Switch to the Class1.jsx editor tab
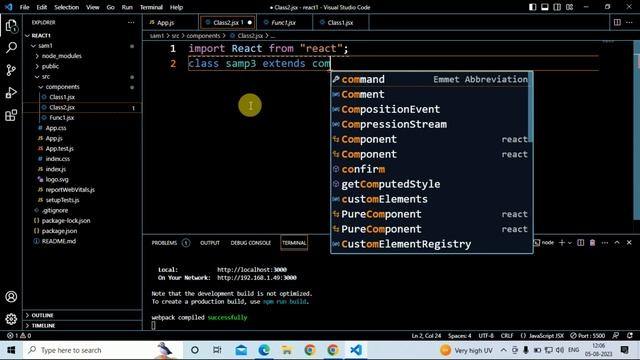Viewport: 640px width, 360px height. (340, 22)
